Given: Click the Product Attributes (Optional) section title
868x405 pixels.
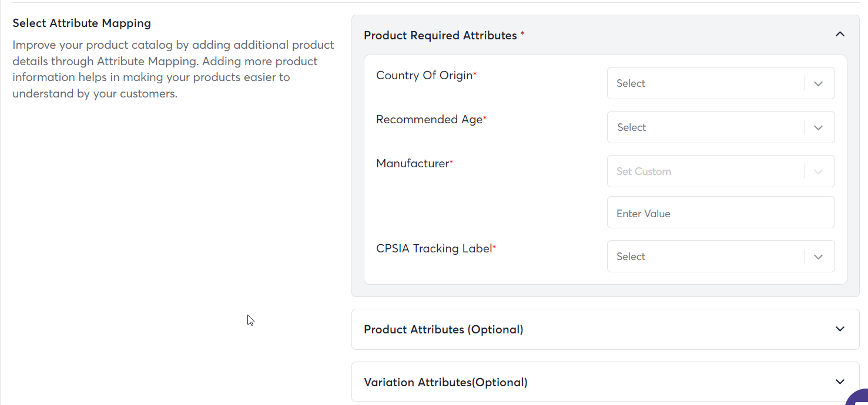Looking at the screenshot, I should [444, 329].
